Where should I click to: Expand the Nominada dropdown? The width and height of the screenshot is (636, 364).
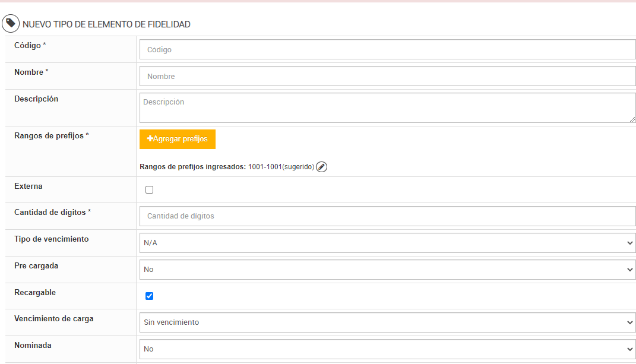[387, 349]
